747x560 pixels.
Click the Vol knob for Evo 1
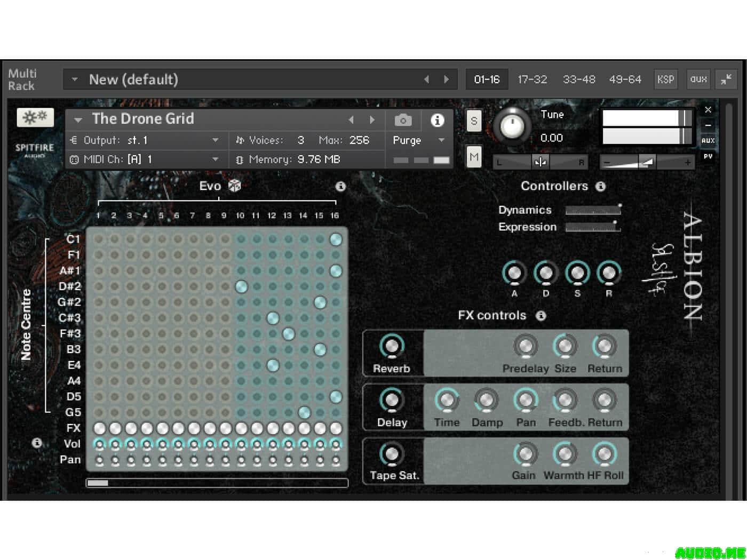(x=99, y=444)
